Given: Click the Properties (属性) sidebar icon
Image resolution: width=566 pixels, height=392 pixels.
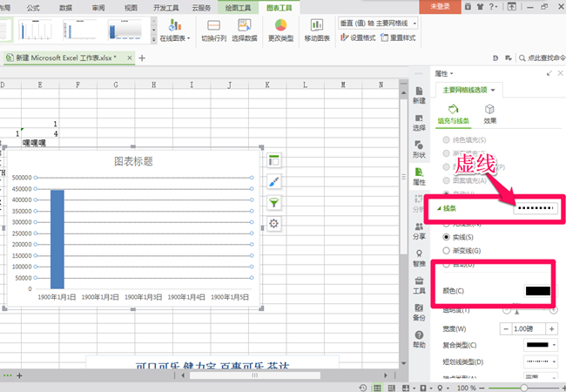Looking at the screenshot, I should 419,177.
